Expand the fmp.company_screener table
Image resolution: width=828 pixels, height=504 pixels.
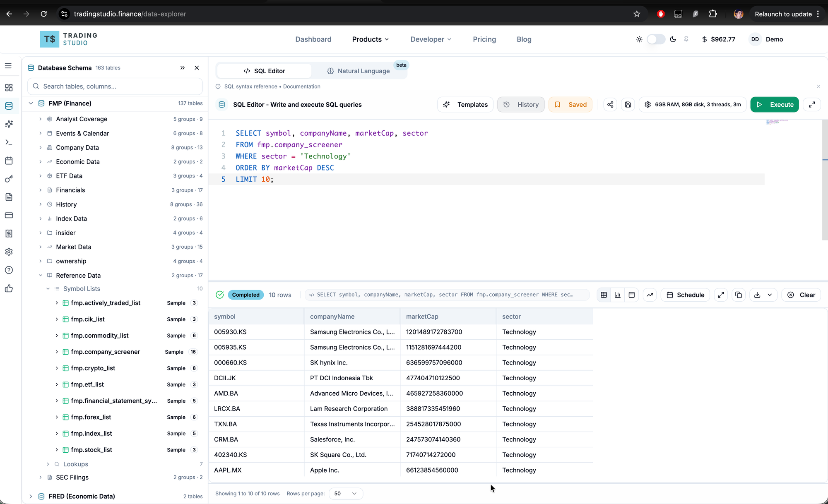point(57,352)
